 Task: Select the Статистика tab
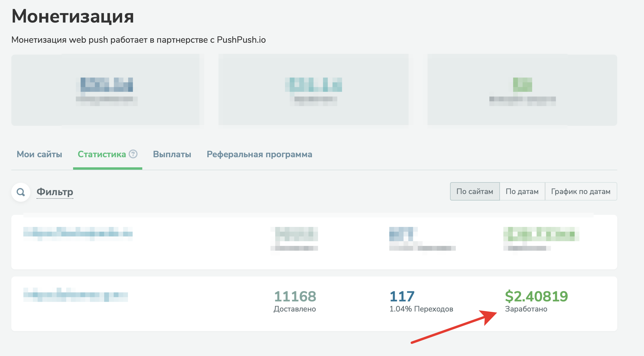click(x=102, y=154)
